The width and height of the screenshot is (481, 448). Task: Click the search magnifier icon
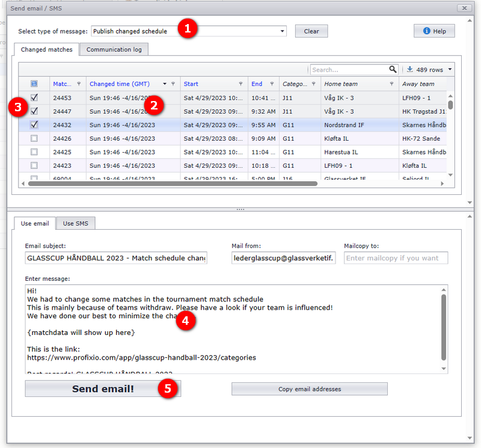[393, 69]
